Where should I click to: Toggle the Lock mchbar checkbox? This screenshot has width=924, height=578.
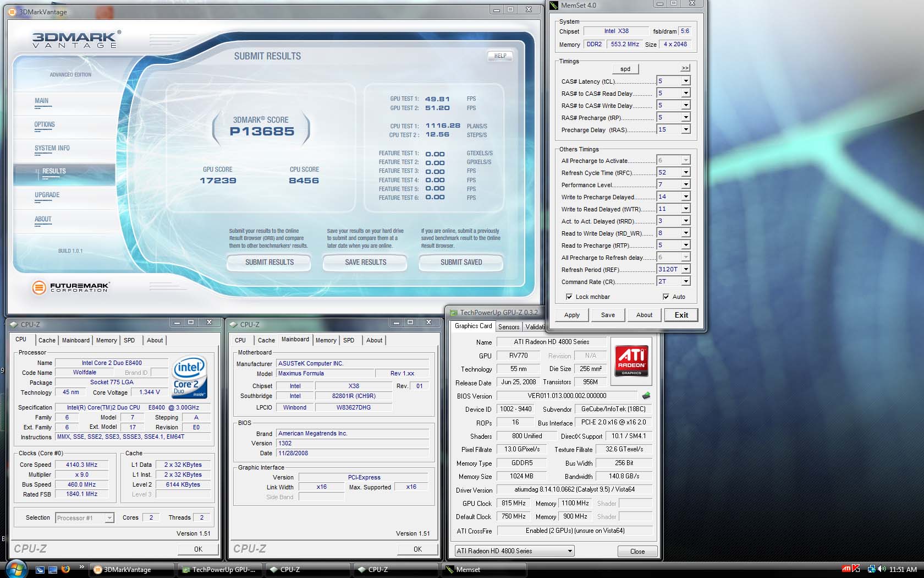(x=569, y=297)
